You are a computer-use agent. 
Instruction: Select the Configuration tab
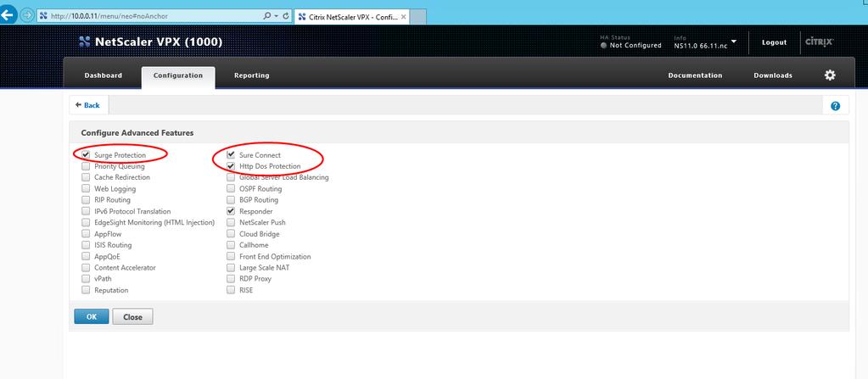[178, 75]
